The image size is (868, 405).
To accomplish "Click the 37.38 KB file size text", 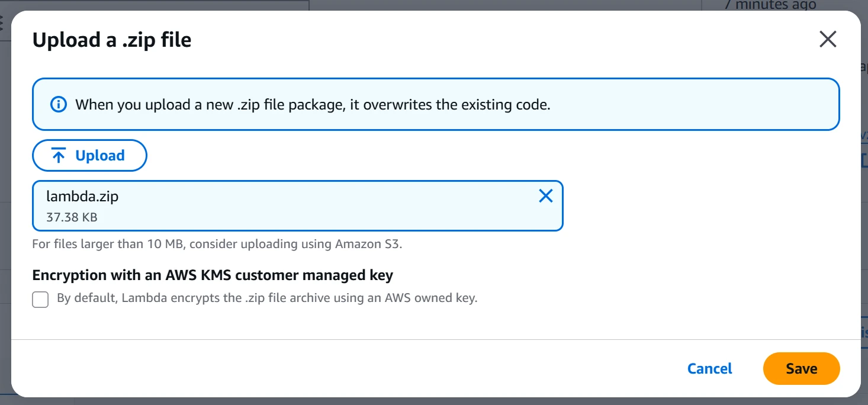I will point(72,217).
